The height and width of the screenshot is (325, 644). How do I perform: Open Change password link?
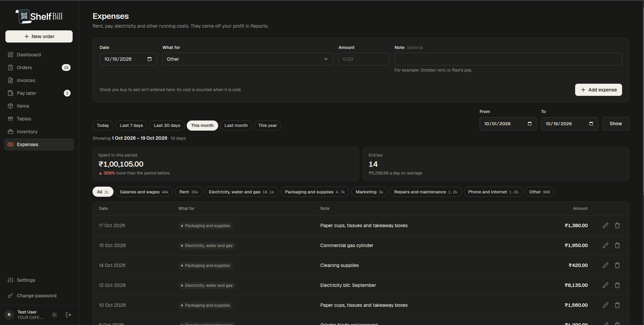coord(39,296)
